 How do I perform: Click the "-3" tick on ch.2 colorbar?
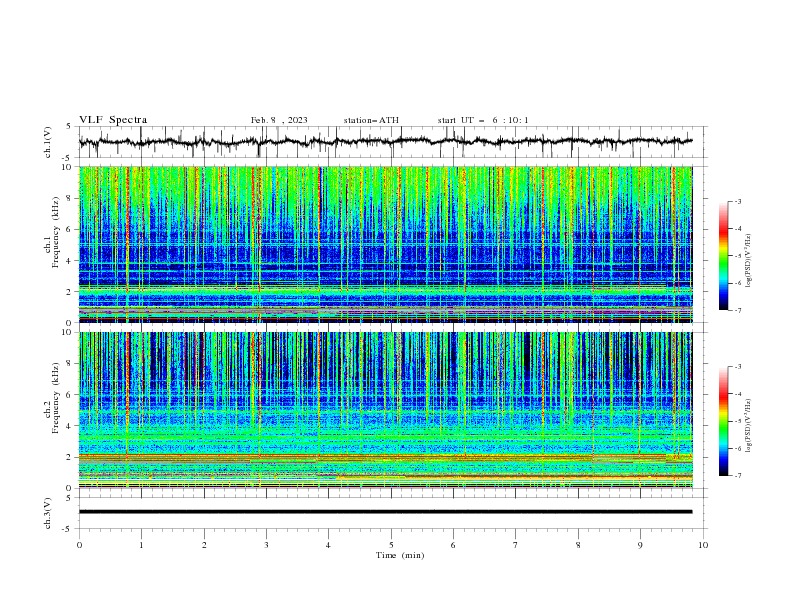pos(738,367)
